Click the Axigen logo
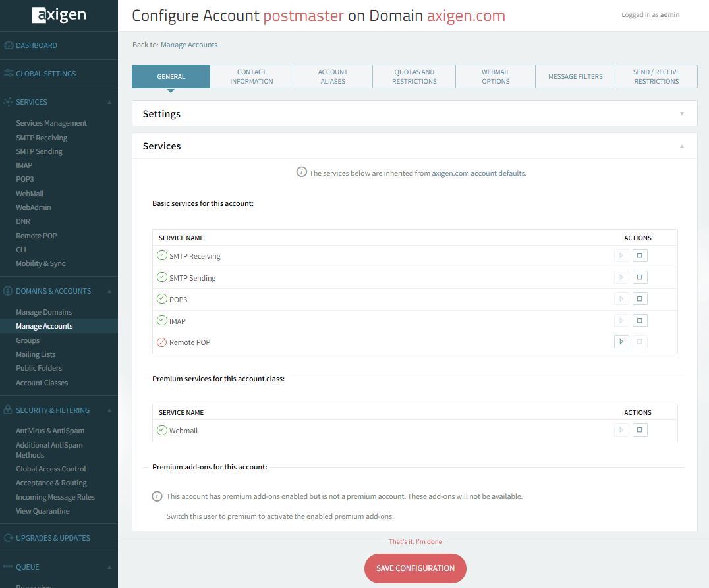 pos(59,15)
